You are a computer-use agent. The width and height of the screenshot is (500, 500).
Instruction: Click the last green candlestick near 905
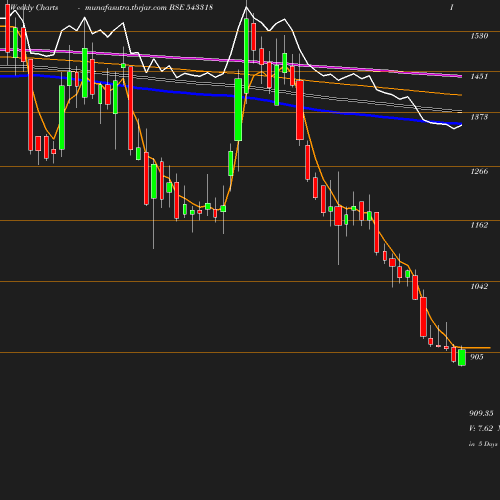tap(462, 358)
